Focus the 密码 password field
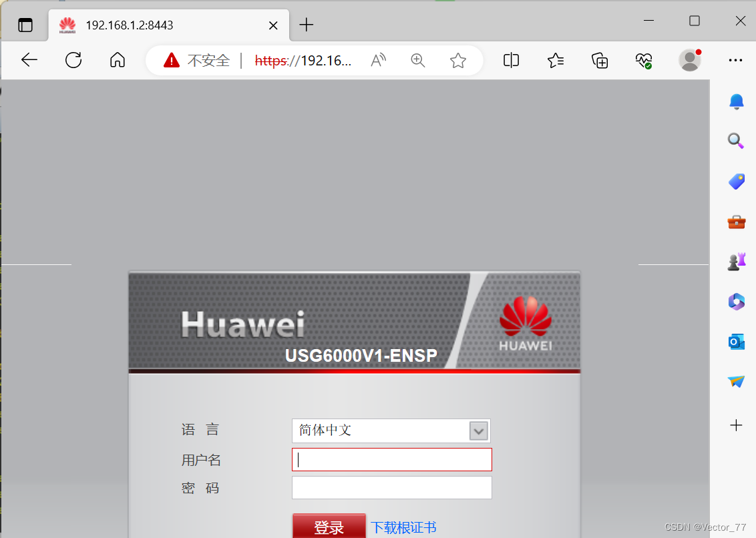This screenshot has height=538, width=756. point(391,487)
